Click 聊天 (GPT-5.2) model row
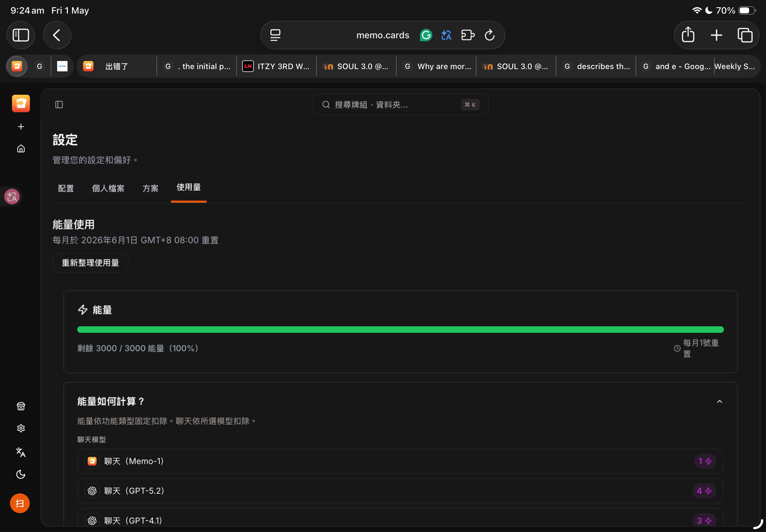Viewport: 766px width, 532px height. click(400, 491)
